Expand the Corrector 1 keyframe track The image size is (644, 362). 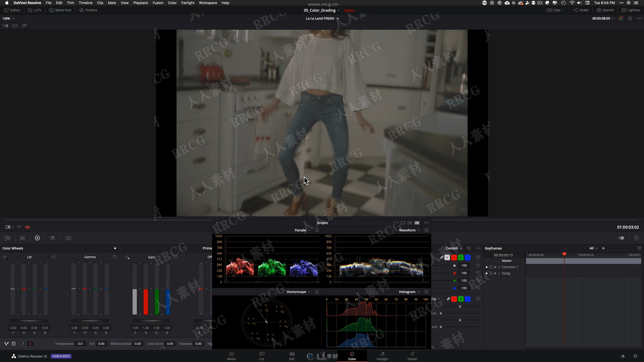[499, 267]
